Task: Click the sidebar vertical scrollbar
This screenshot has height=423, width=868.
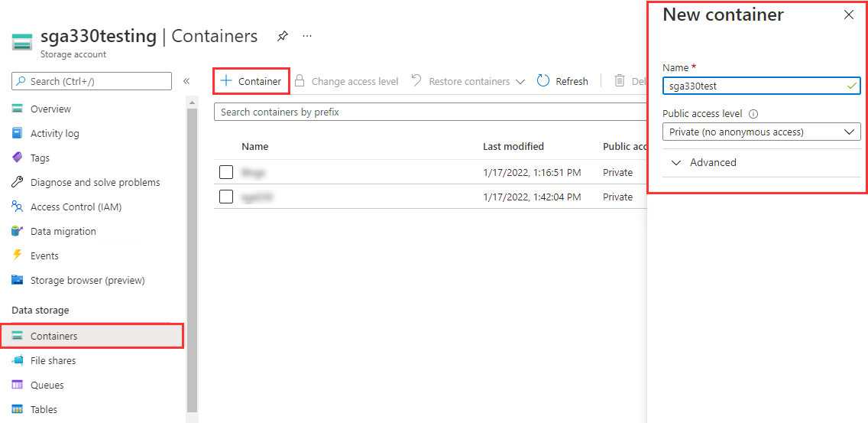Action: [x=192, y=259]
